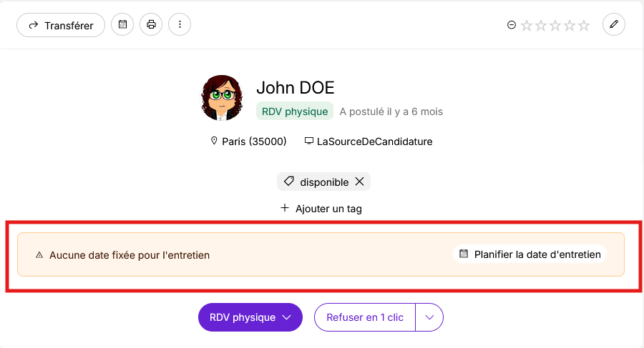The width and height of the screenshot is (644, 348).
Task: Open the calendar icon in top toolbar
Action: tap(122, 24)
